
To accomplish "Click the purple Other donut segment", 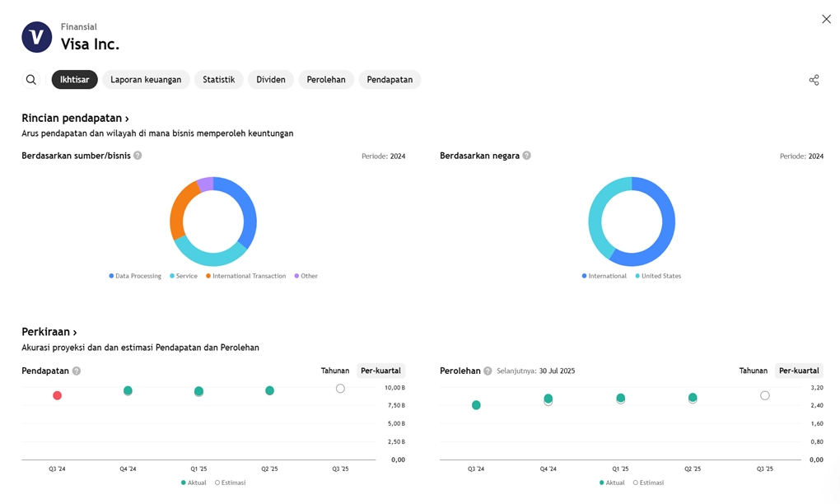I will [206, 184].
